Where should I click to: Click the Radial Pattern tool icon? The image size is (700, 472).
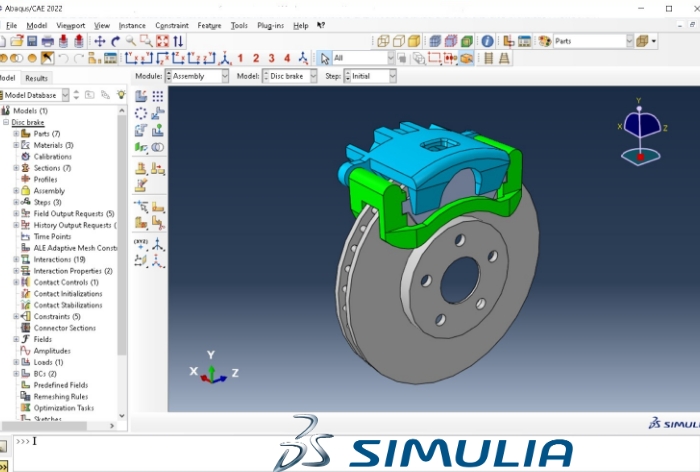[141, 113]
